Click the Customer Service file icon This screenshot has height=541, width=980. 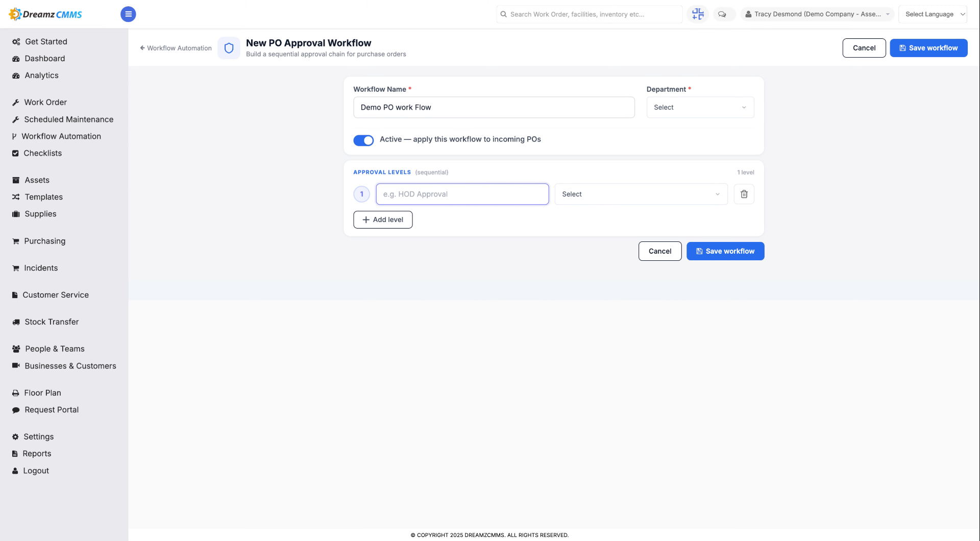[15, 295]
